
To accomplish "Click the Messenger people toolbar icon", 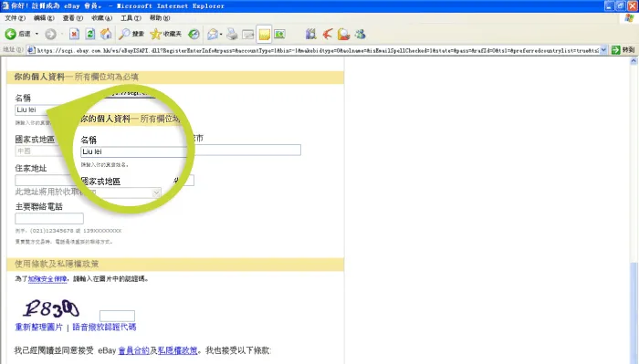I will pos(360,34).
